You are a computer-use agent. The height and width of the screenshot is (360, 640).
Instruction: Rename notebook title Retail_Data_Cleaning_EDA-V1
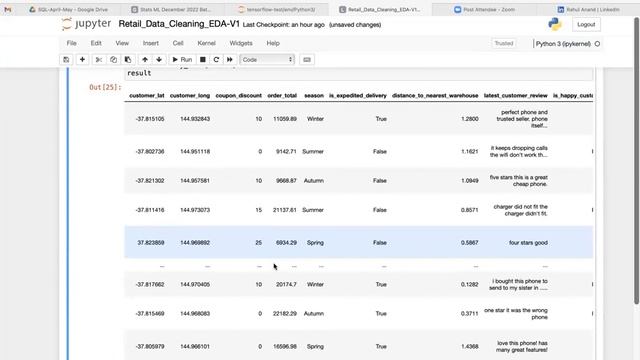click(x=179, y=24)
